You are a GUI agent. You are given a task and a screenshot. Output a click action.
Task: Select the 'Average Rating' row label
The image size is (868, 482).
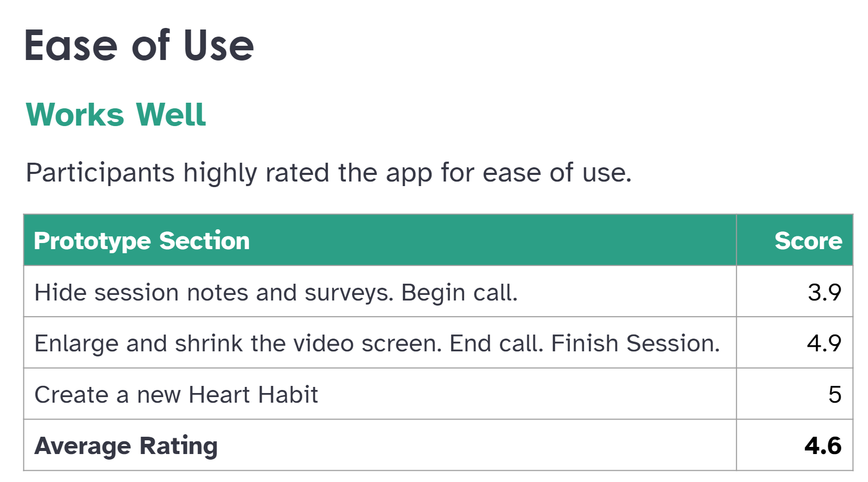tap(126, 446)
